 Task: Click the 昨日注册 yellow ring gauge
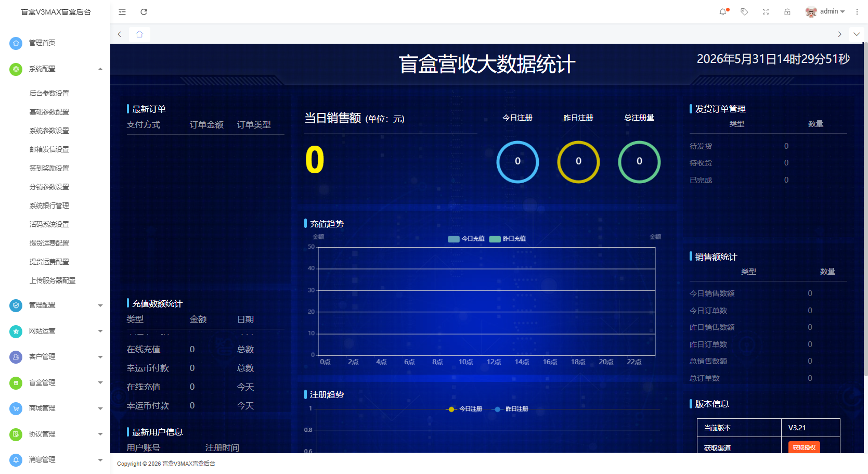pos(578,162)
